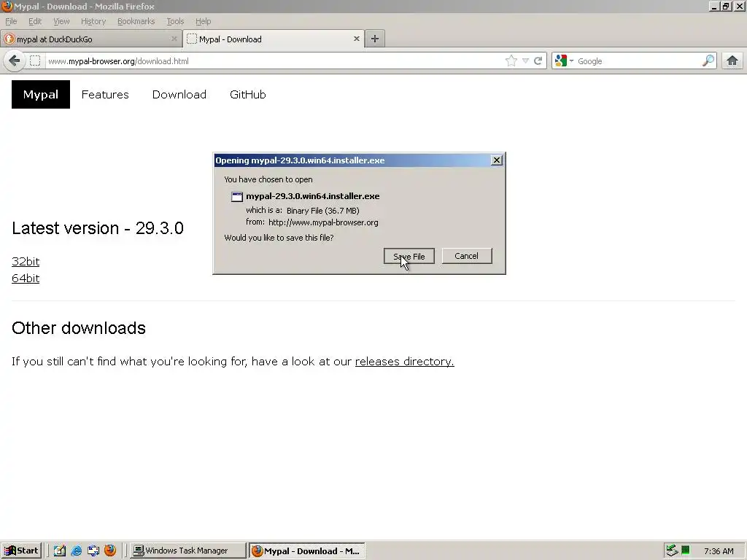Click the green CPU usage tray icon
This screenshot has width=747, height=560.
686,551
